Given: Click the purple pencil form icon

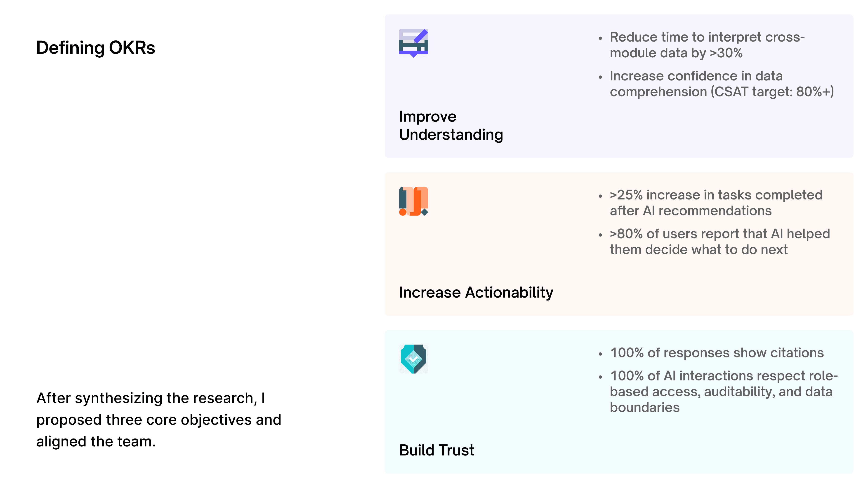Looking at the screenshot, I should coord(413,43).
